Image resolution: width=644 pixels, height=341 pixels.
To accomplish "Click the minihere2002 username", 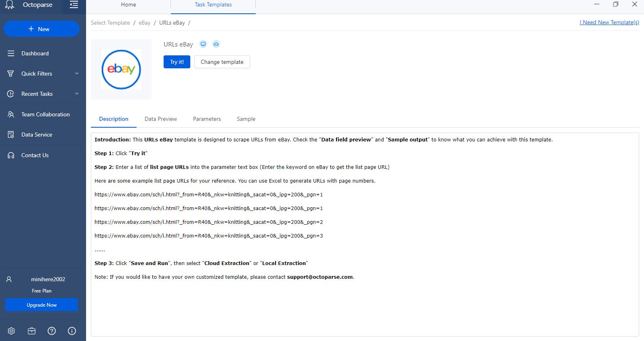I will (x=48, y=279).
